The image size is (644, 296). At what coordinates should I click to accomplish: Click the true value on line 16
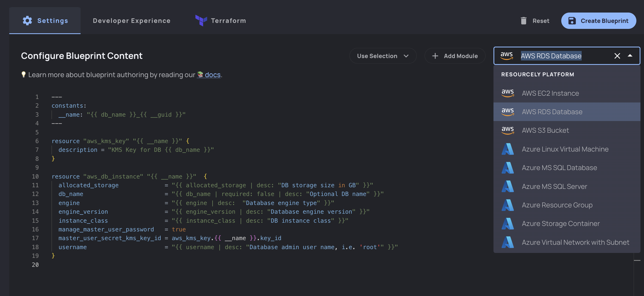(179, 229)
